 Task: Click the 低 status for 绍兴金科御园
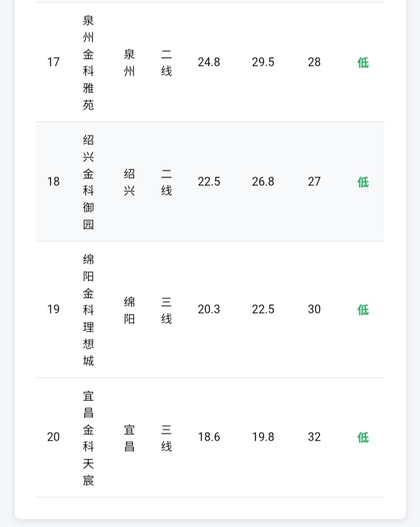tap(363, 182)
